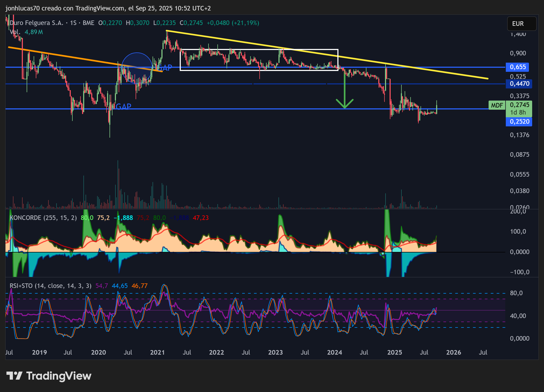Click the 0,2745 current price label
This screenshot has height=392, width=544.
[519, 105]
